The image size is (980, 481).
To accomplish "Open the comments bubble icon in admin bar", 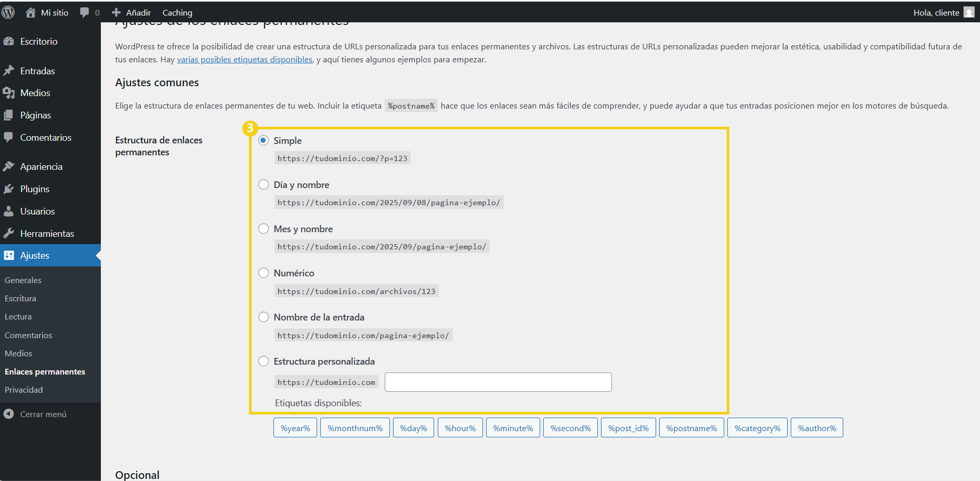I will point(84,12).
